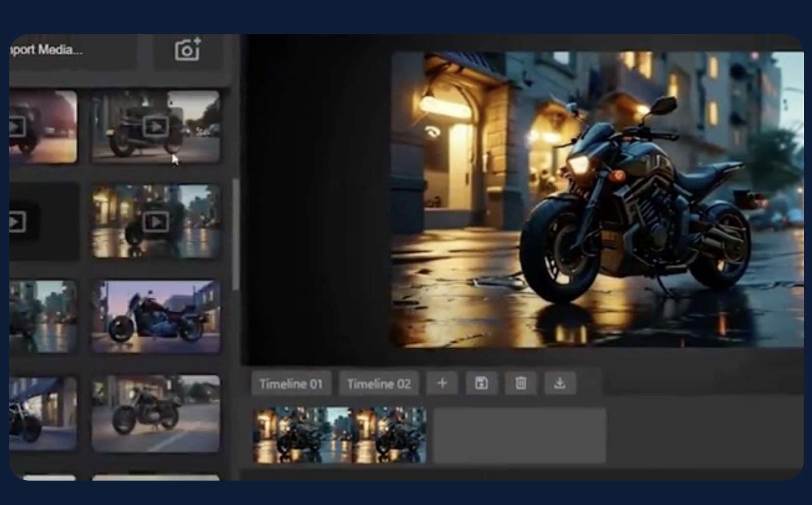Open the Timeline 02 tab
Viewport: 812px width, 505px height.
379,384
